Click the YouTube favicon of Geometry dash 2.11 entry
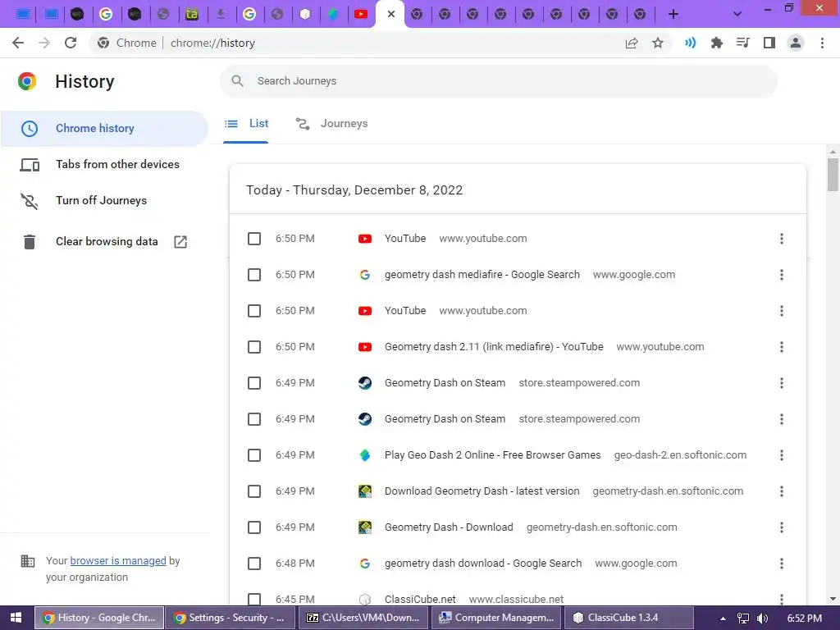Viewport: 840px width, 630px height. pyautogui.click(x=365, y=347)
